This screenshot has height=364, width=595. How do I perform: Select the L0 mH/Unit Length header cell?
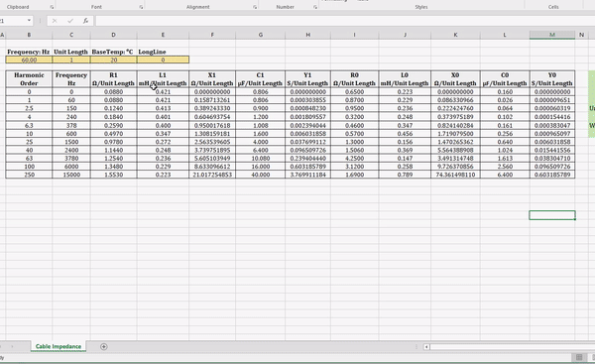click(x=405, y=79)
